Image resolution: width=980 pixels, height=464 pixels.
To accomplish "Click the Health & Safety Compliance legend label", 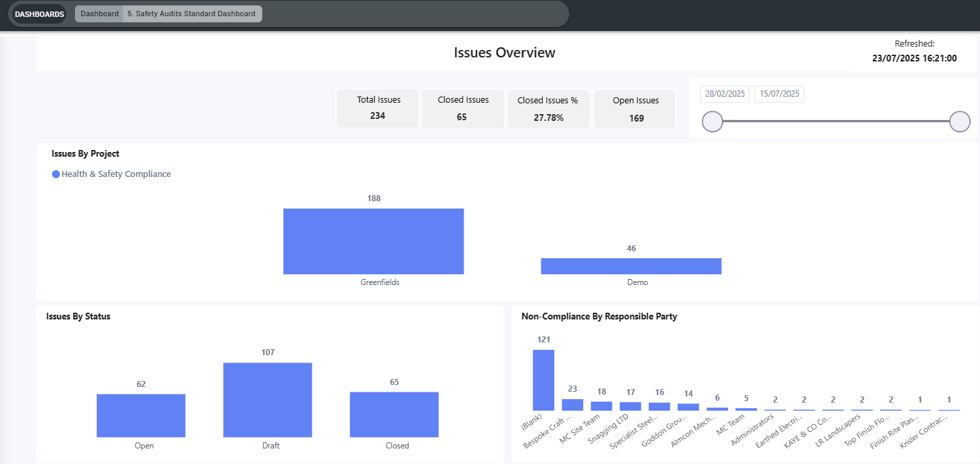I will (116, 174).
